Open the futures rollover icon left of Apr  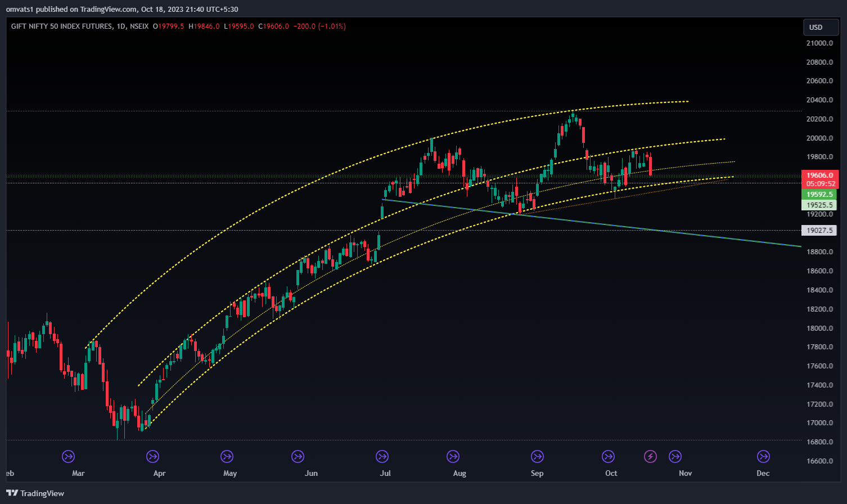pos(152,456)
